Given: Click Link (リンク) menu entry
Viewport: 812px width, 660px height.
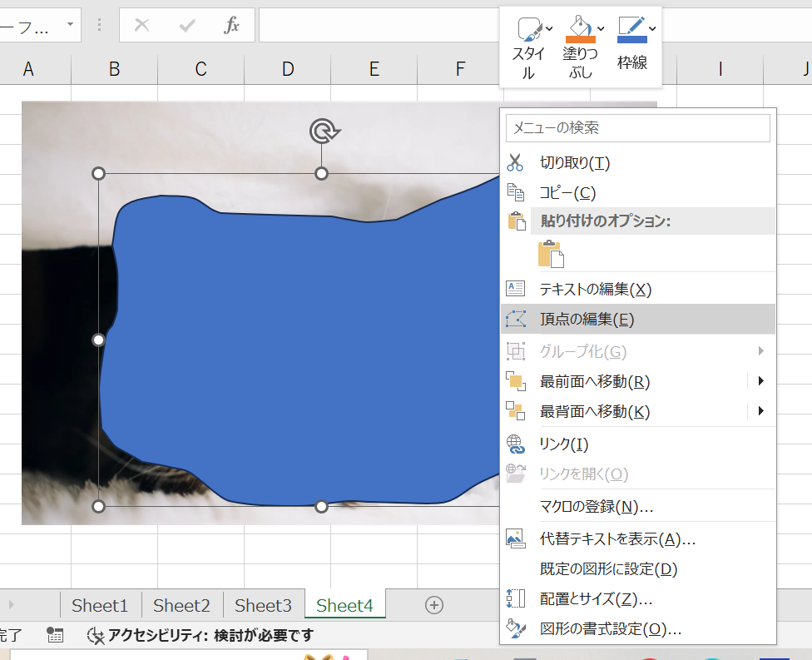Looking at the screenshot, I should pyautogui.click(x=637, y=444).
